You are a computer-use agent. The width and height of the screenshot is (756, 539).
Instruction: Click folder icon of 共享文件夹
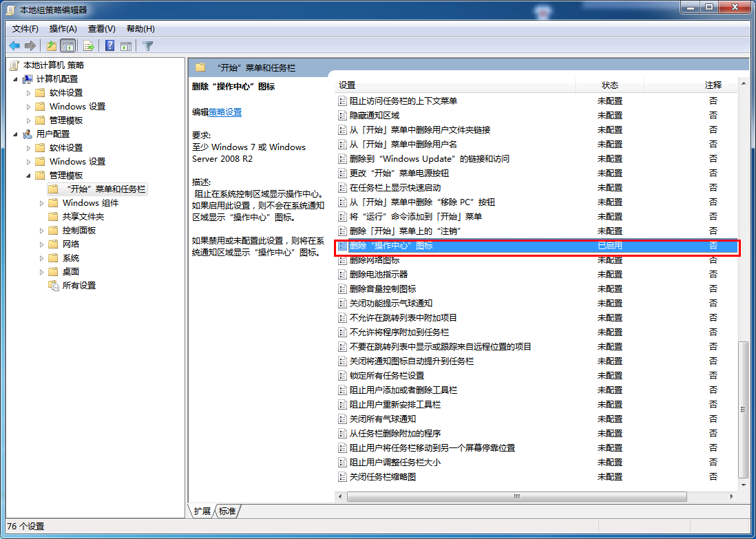click(x=54, y=216)
